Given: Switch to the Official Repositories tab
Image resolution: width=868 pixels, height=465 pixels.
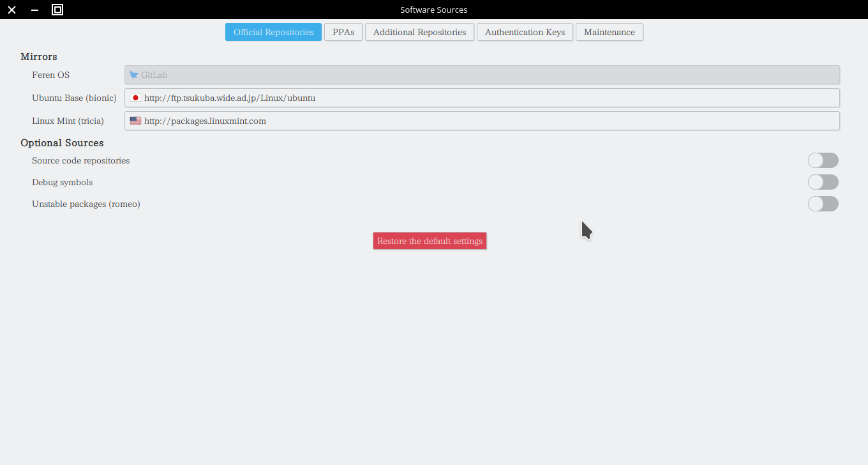Looking at the screenshot, I should 273,32.
